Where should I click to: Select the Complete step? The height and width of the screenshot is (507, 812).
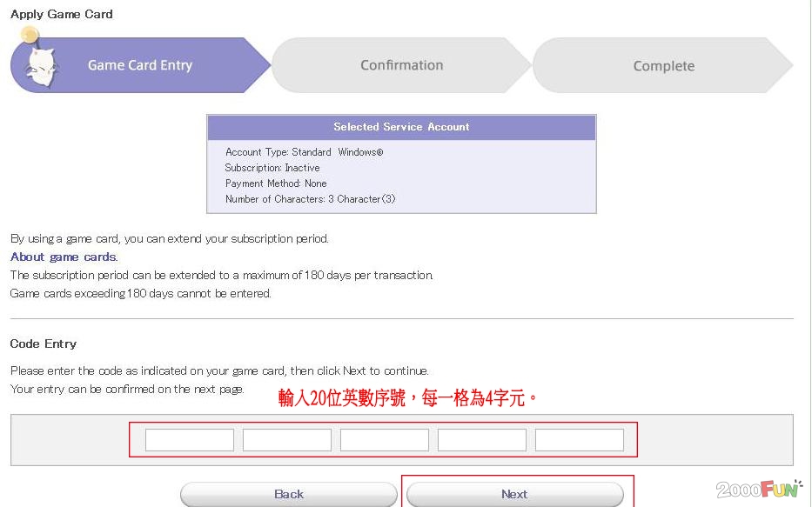tap(663, 66)
